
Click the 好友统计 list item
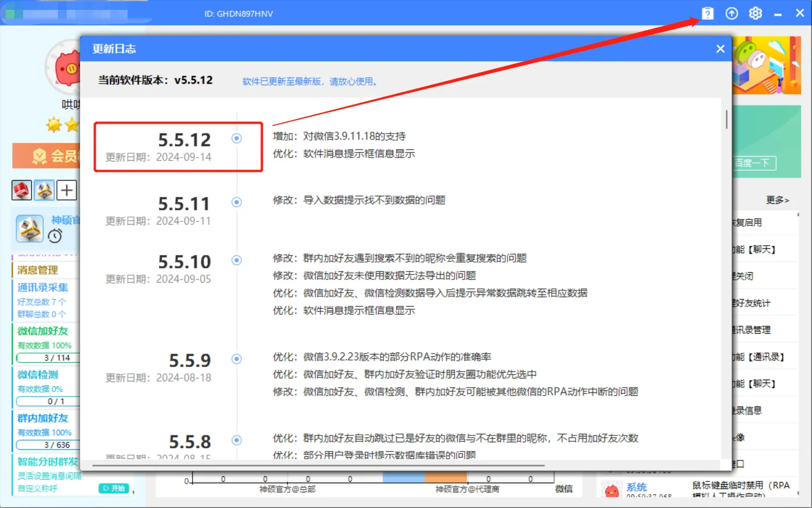coord(752,303)
